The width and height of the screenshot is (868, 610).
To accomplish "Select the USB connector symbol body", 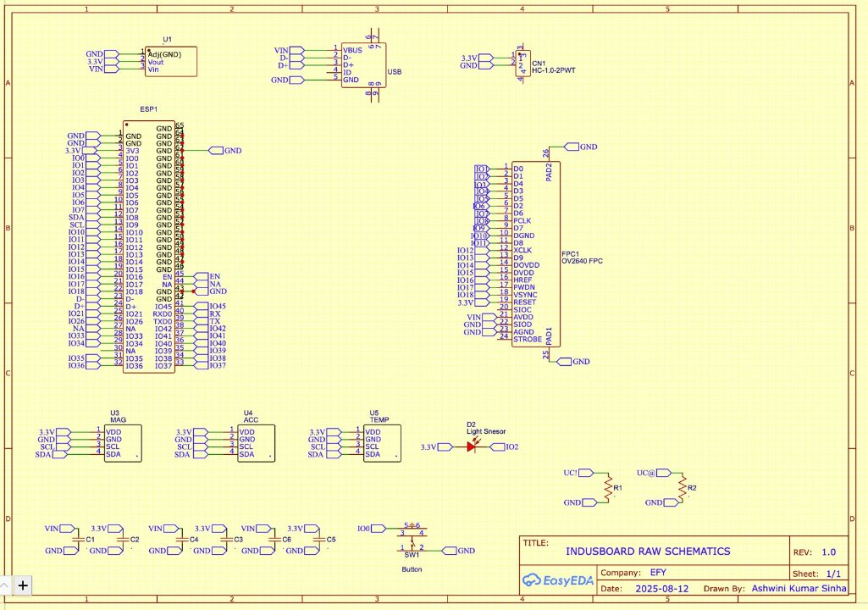I will point(363,65).
